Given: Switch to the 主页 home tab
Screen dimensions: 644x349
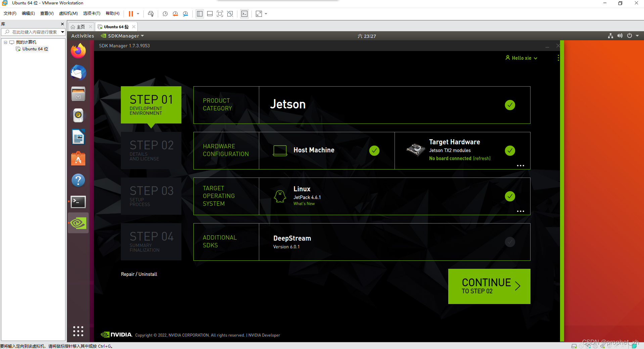Looking at the screenshot, I should click(81, 27).
